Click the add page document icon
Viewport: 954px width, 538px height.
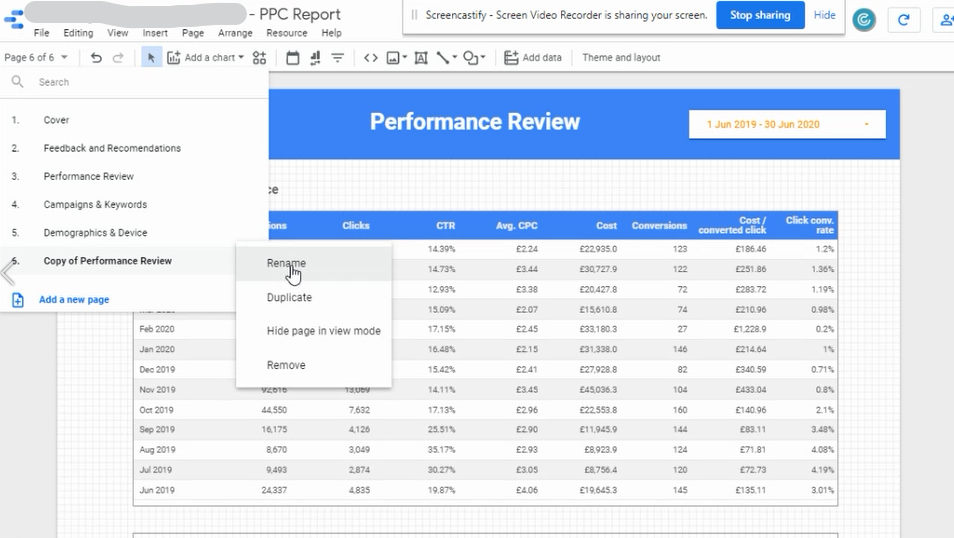[18, 299]
